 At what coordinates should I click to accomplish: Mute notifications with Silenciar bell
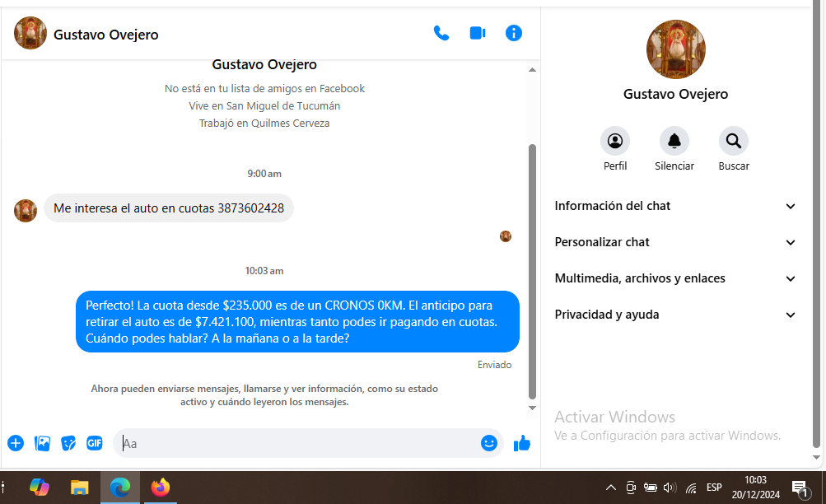[674, 141]
